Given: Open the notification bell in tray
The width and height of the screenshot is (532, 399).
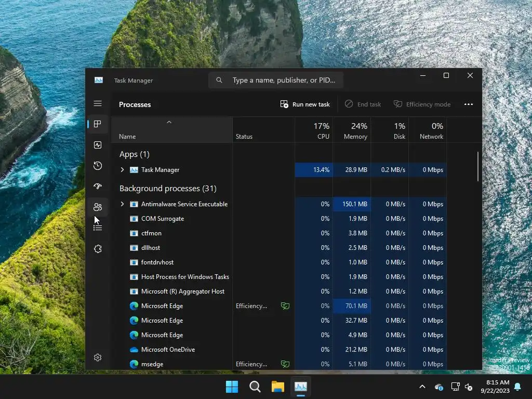Looking at the screenshot, I should tap(518, 387).
